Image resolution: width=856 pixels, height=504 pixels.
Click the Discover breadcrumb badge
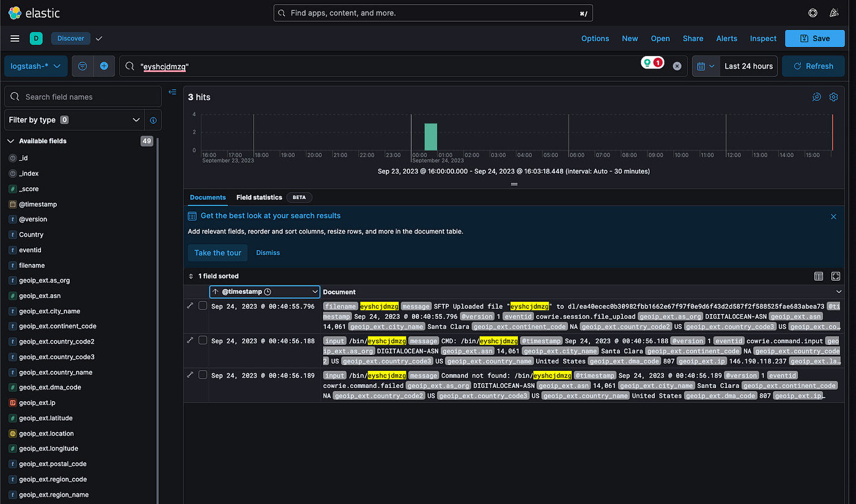pos(71,38)
